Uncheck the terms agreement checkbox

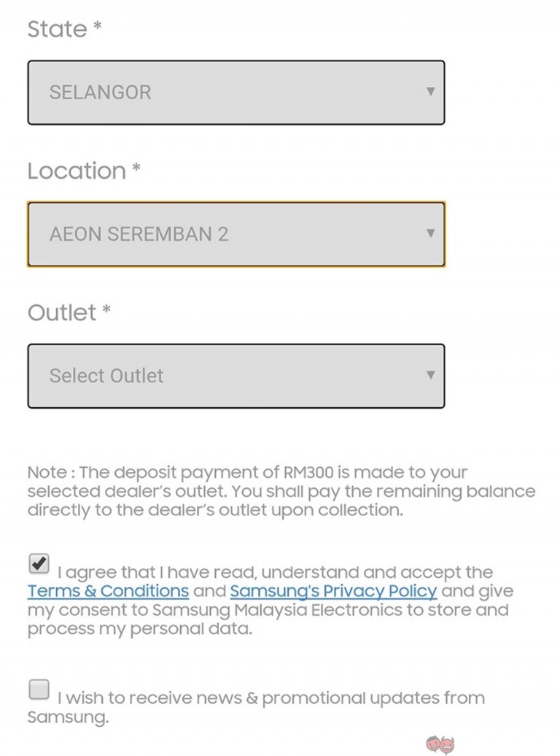pyautogui.click(x=39, y=564)
